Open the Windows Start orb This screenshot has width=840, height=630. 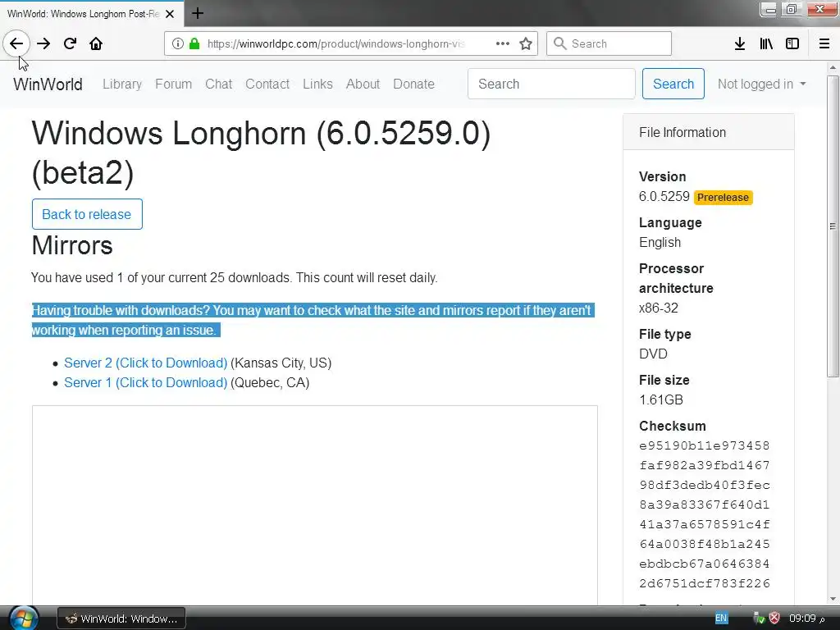(x=24, y=619)
